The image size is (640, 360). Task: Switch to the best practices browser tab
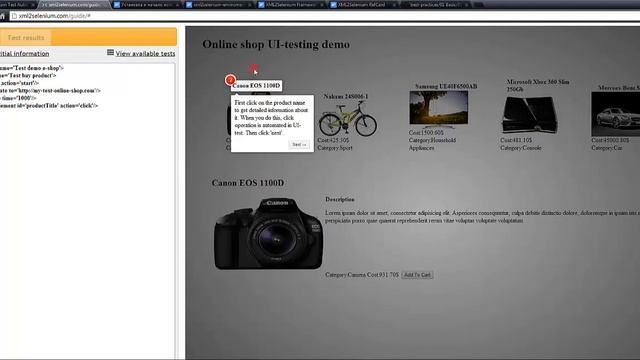[x=435, y=5]
